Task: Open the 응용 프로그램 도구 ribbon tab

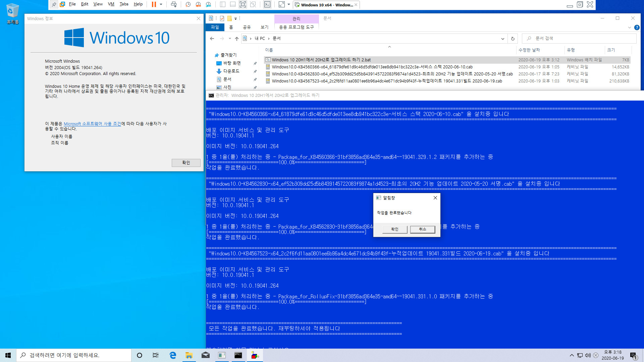Action: point(297,27)
